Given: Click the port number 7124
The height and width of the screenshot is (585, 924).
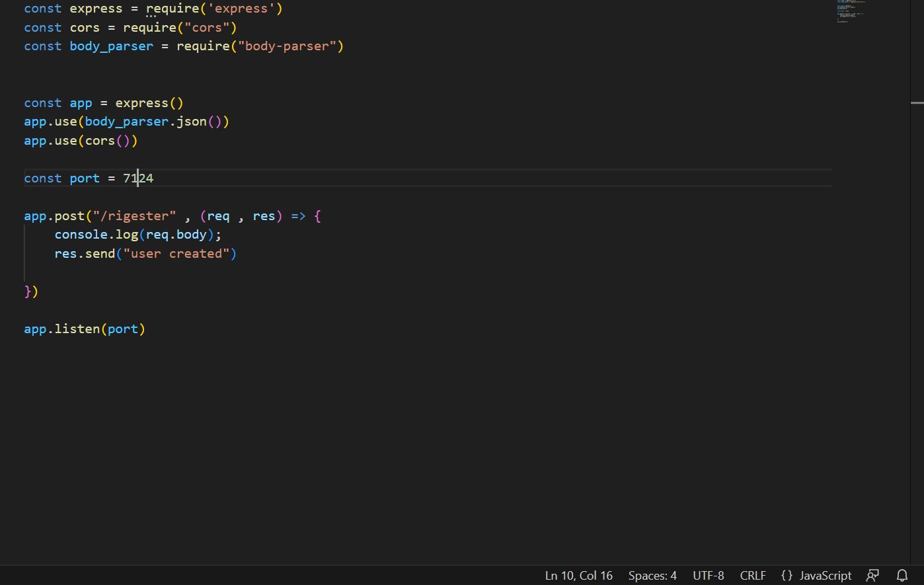Looking at the screenshot, I should (138, 178).
